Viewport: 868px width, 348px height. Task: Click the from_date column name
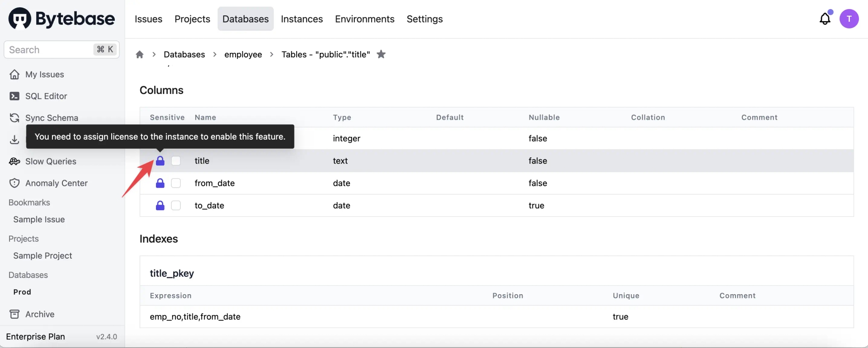pyautogui.click(x=215, y=183)
